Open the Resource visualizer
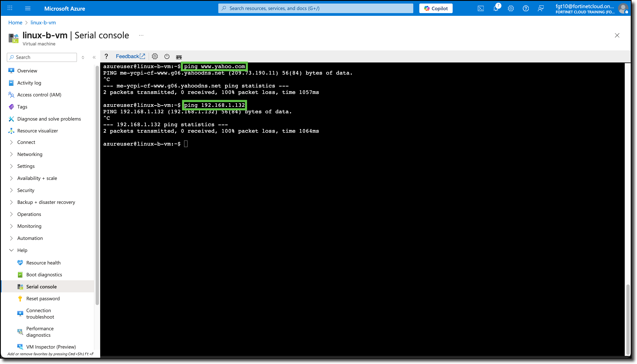Screen dimensions: 637x364 [37, 131]
